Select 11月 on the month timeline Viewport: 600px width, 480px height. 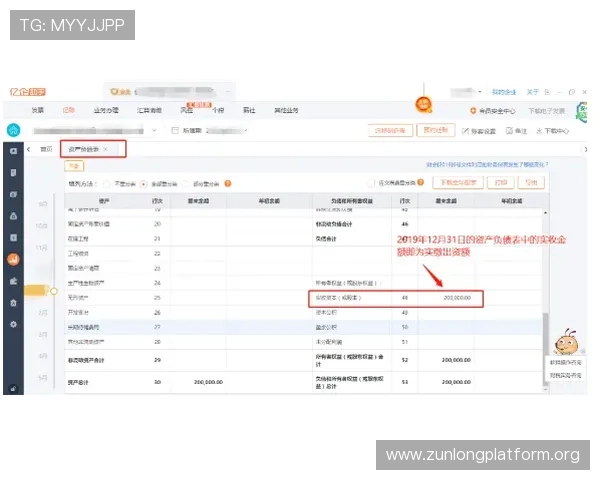point(41,248)
